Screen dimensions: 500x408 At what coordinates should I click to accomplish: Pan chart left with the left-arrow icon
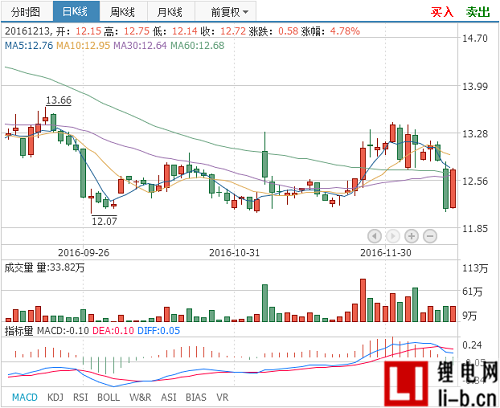(374, 236)
